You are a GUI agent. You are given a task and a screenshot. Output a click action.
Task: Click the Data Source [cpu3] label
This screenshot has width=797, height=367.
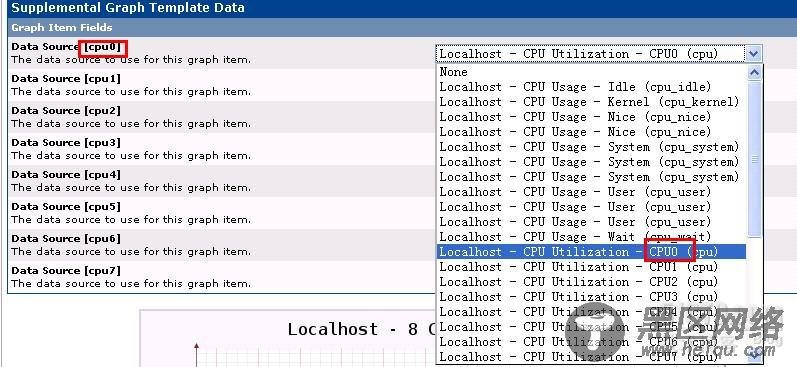66,143
